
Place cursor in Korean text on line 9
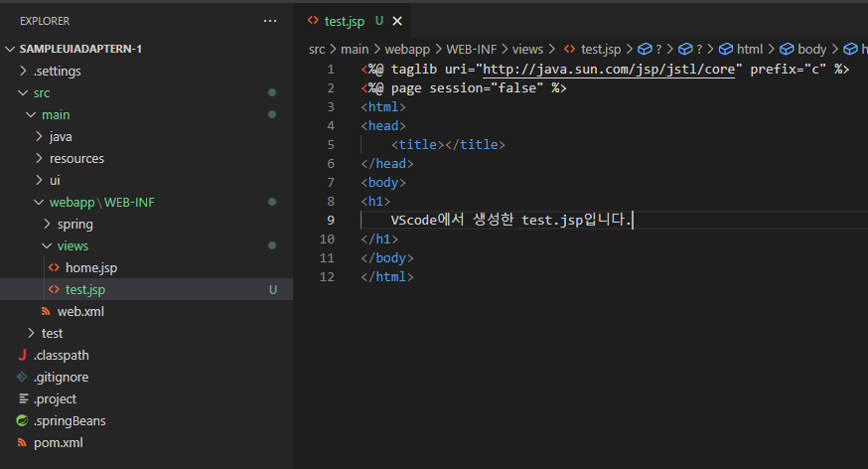(510, 220)
